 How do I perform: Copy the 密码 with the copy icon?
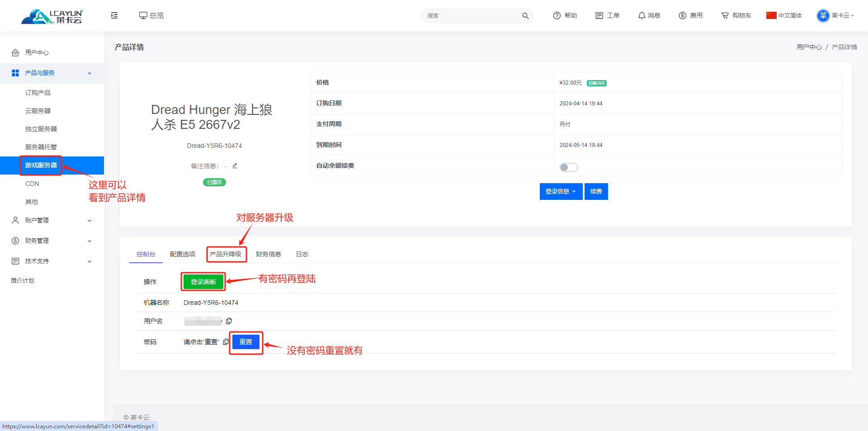point(226,342)
